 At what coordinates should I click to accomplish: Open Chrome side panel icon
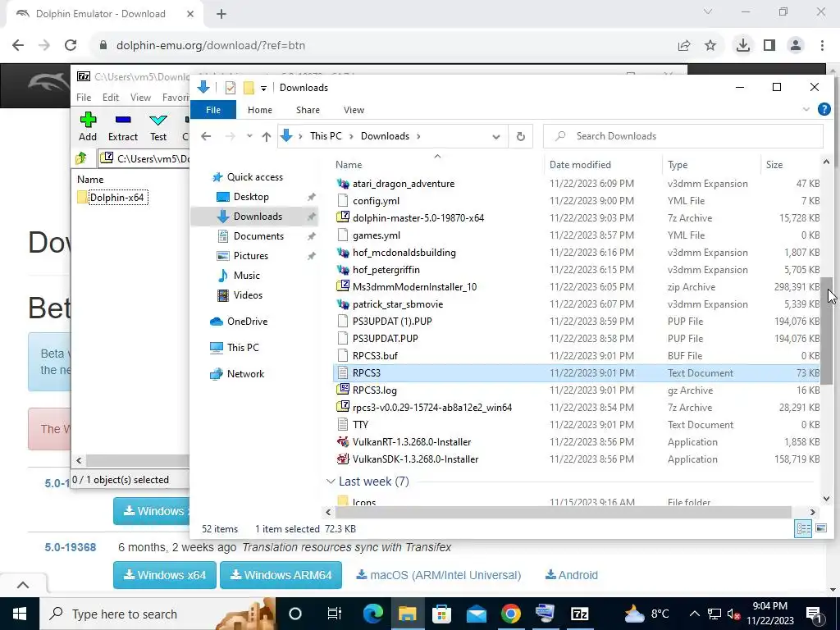click(x=769, y=46)
